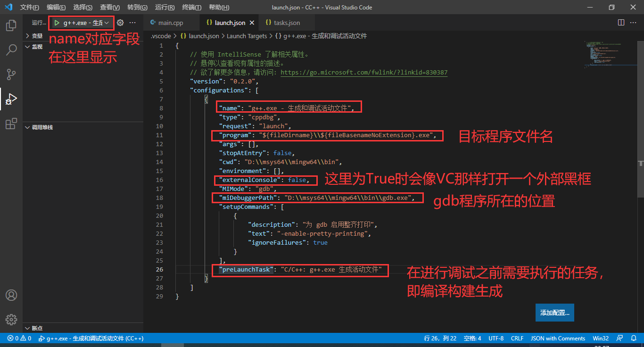Open the Explorer view in activity bar
The height and width of the screenshot is (347, 644).
11,25
